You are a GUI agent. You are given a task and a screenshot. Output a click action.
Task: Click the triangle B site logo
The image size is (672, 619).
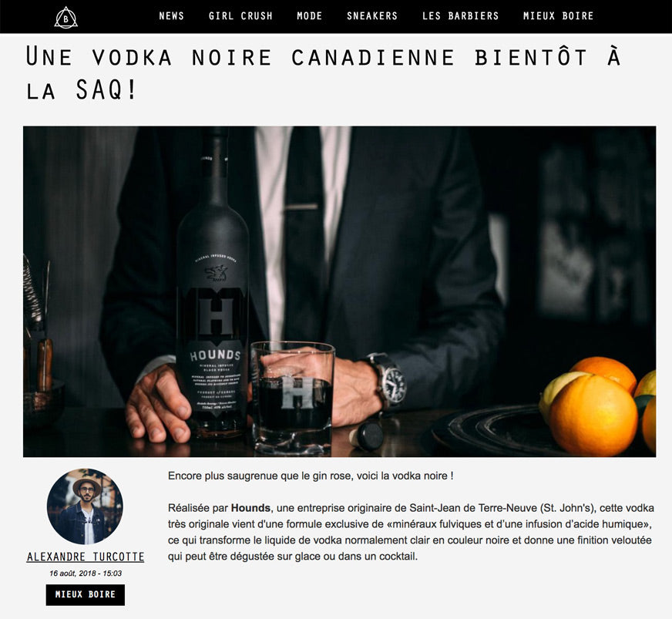click(x=66, y=18)
